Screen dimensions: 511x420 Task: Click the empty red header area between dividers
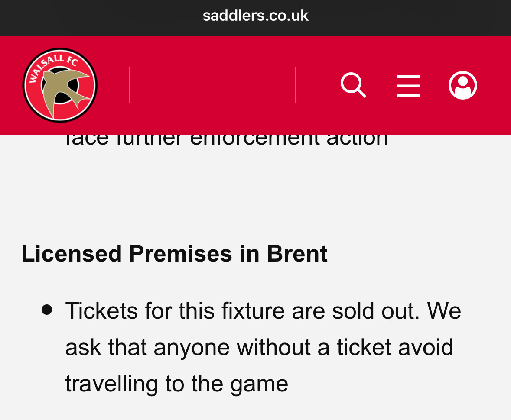click(212, 85)
